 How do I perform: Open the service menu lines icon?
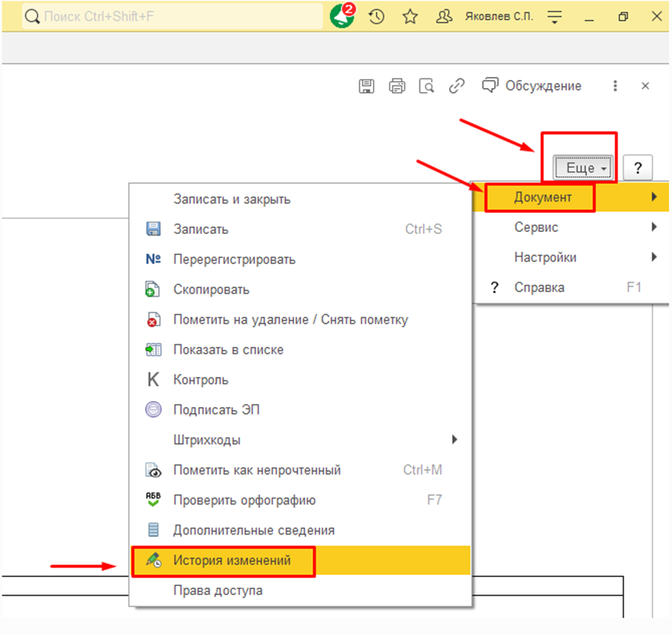click(x=555, y=17)
